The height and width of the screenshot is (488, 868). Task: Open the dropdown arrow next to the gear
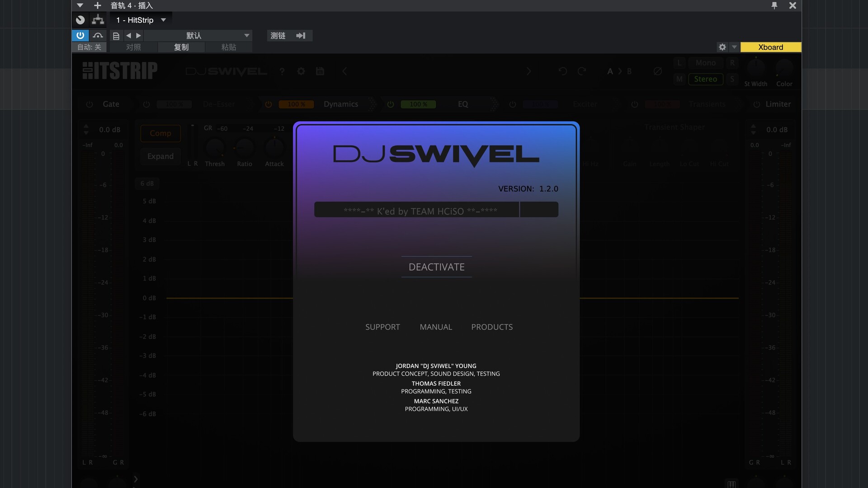(x=734, y=47)
